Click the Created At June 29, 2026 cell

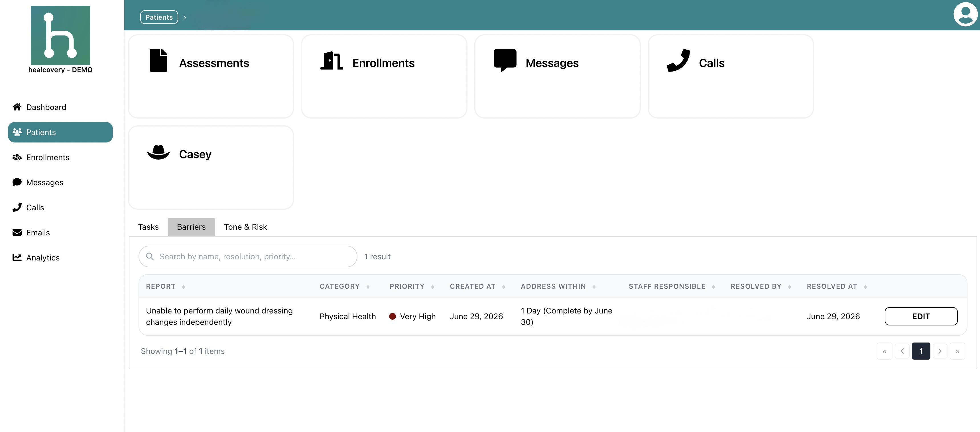pyautogui.click(x=476, y=317)
